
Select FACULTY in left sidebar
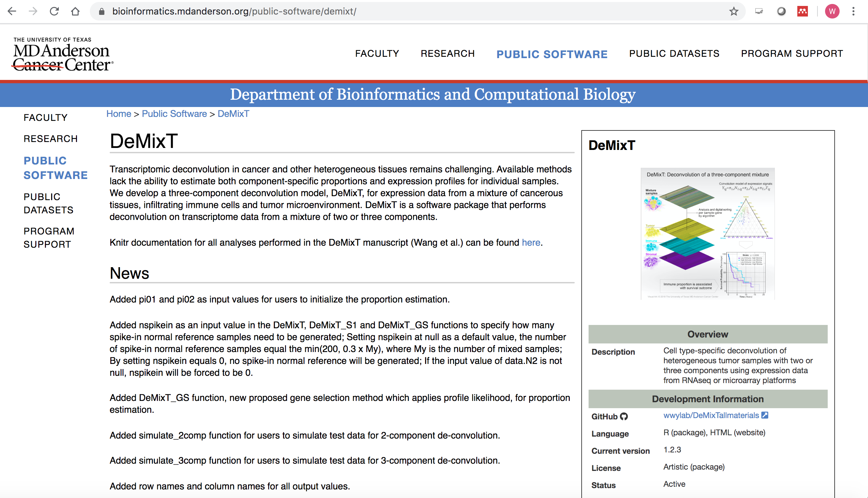pyautogui.click(x=46, y=117)
